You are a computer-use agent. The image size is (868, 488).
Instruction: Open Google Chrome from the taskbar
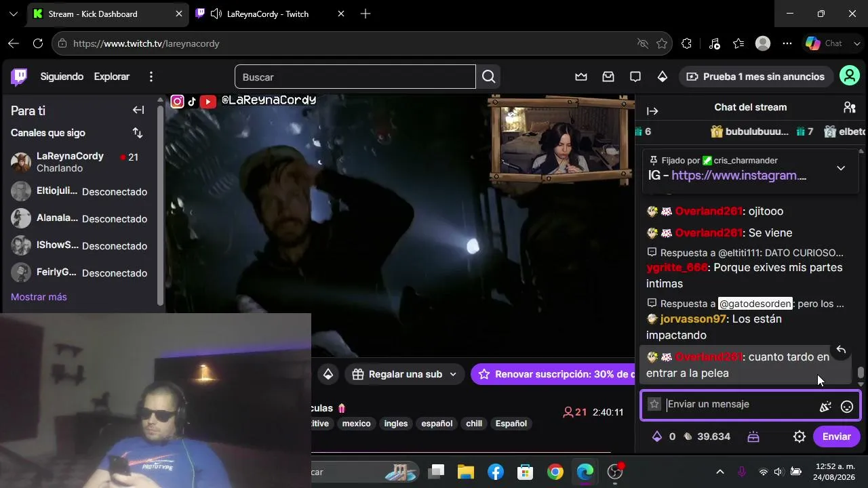tap(555, 472)
